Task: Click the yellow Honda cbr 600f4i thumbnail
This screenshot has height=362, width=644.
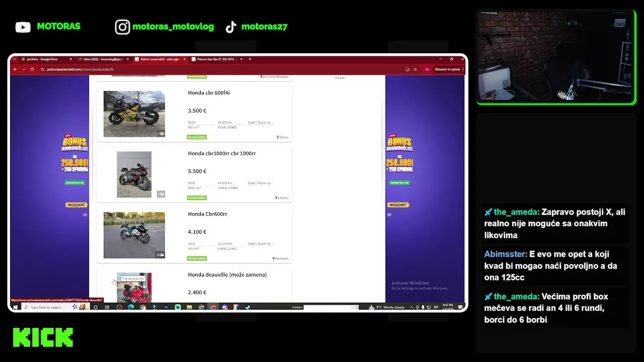Action: coord(134,114)
